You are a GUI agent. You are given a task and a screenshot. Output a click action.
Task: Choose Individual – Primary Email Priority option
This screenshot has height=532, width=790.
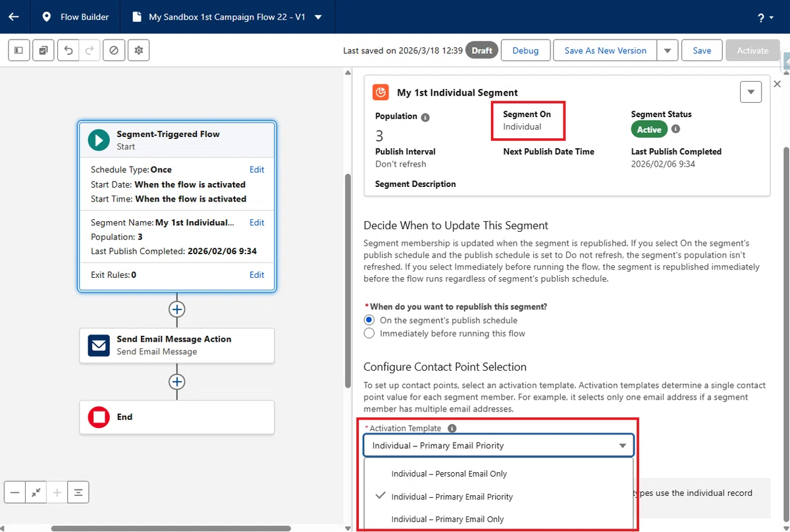coord(498,496)
